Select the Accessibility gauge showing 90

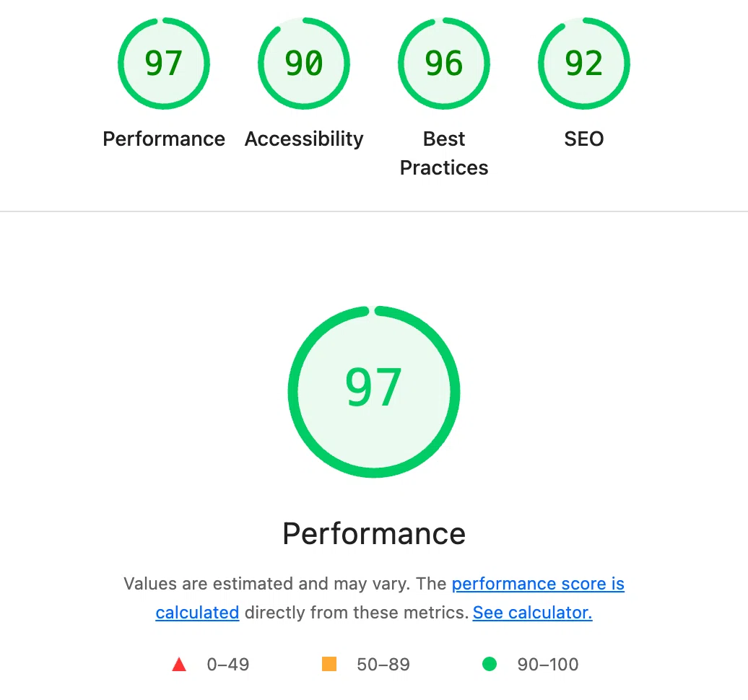303,63
